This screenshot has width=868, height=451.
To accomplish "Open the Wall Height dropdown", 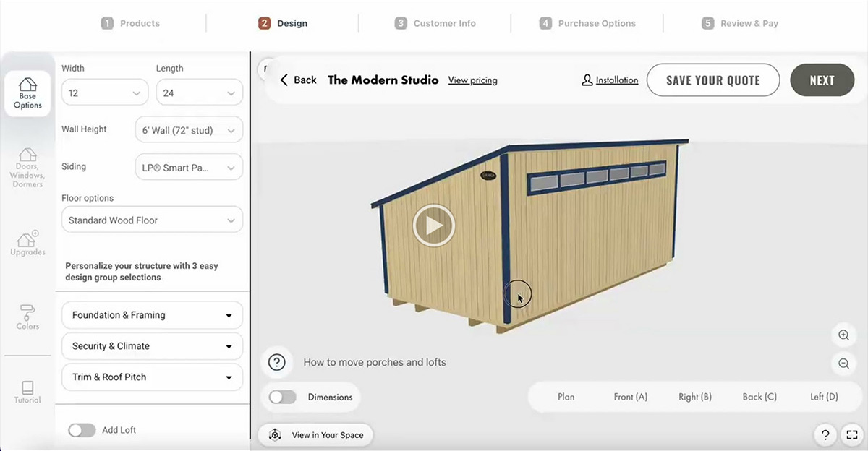I will pyautogui.click(x=189, y=131).
